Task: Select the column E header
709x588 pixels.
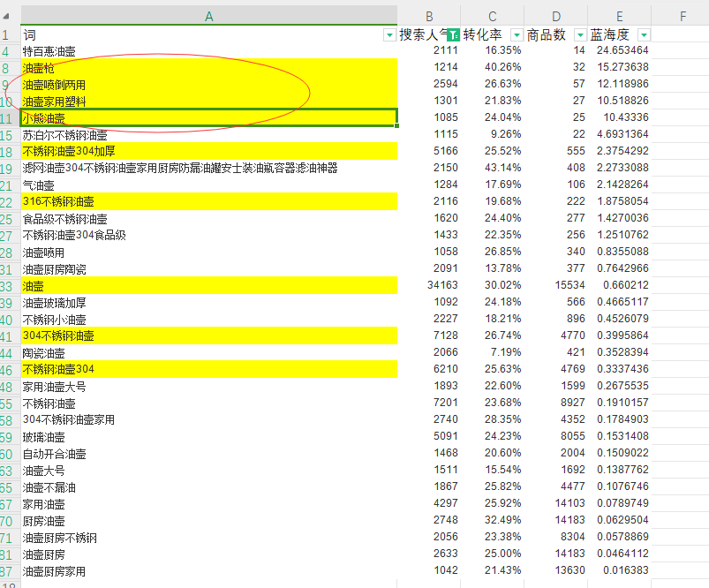Action: pyautogui.click(x=620, y=16)
